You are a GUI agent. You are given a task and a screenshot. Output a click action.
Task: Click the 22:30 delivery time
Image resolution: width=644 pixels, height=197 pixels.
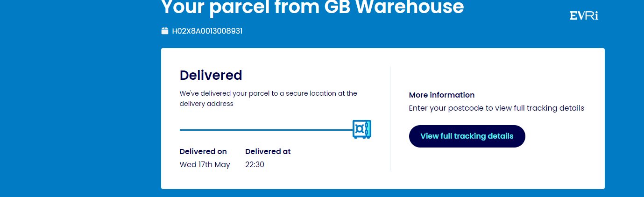(255, 164)
